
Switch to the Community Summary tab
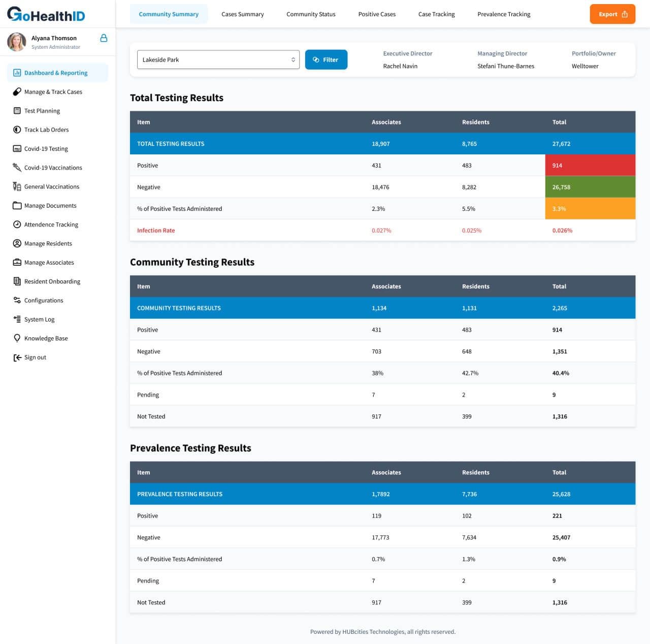[x=169, y=14]
